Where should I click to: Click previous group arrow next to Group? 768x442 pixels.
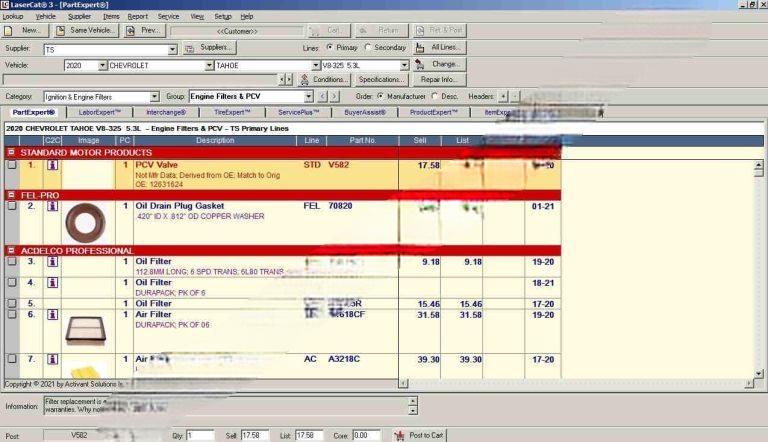pyautogui.click(x=322, y=97)
